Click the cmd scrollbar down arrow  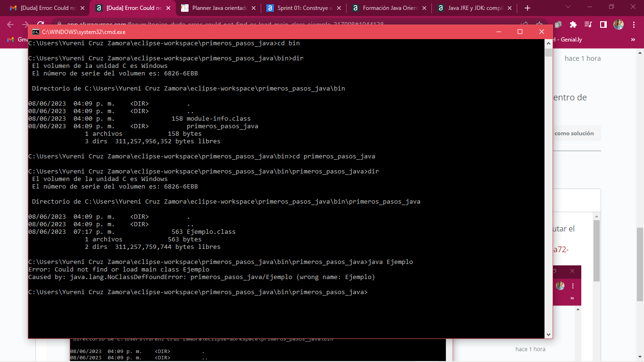tap(548, 334)
